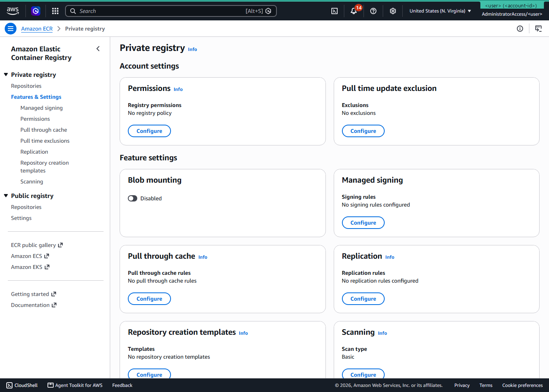Image resolution: width=549 pixels, height=392 pixels.
Task: Open the AWS home logo
Action: click(x=13, y=11)
